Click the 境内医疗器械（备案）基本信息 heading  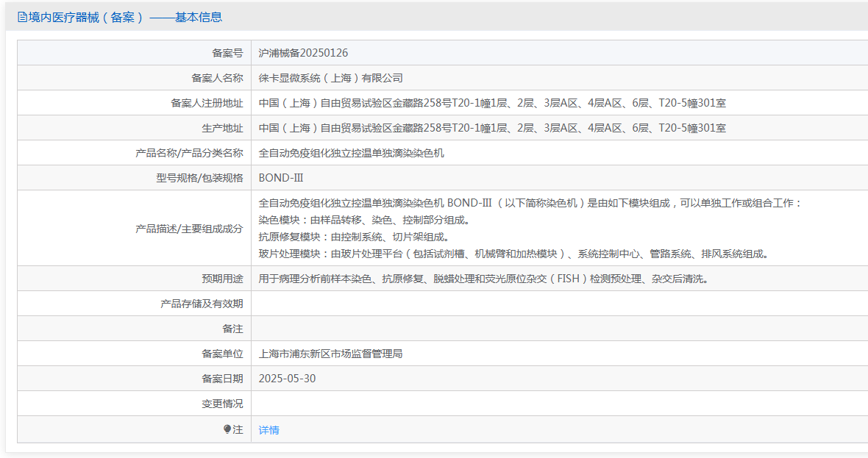point(124,17)
